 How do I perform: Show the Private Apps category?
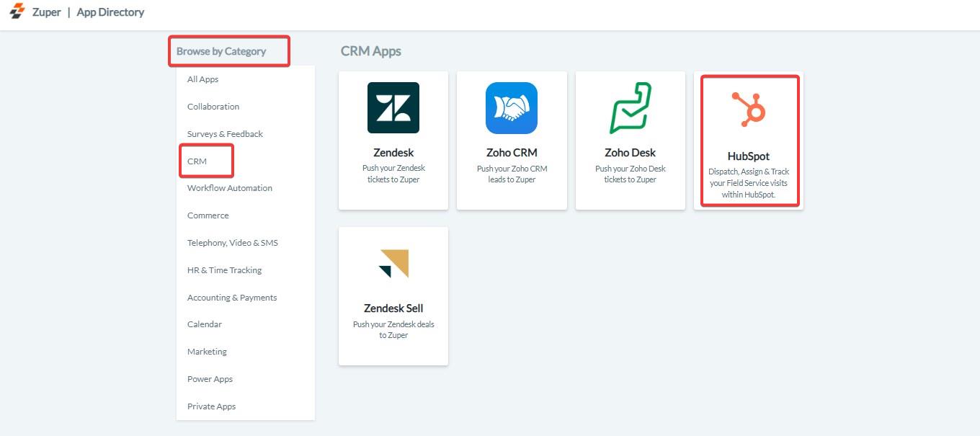[211, 406]
